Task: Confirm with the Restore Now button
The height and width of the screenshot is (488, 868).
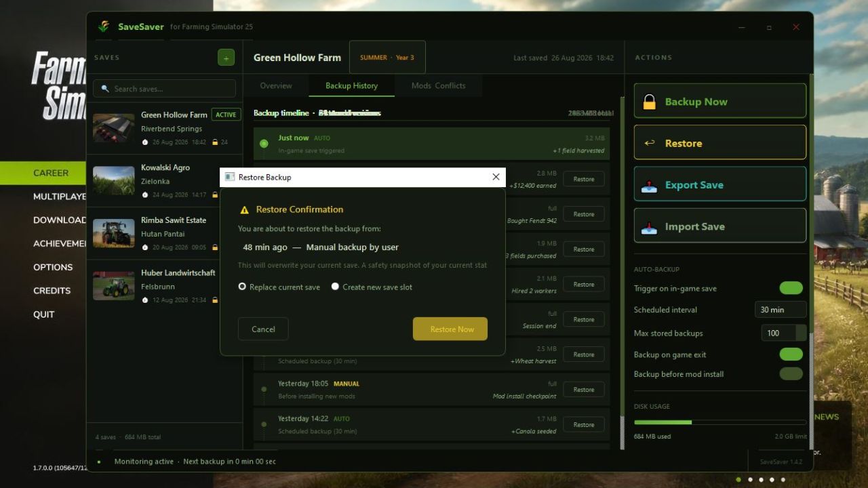Action: (450, 329)
